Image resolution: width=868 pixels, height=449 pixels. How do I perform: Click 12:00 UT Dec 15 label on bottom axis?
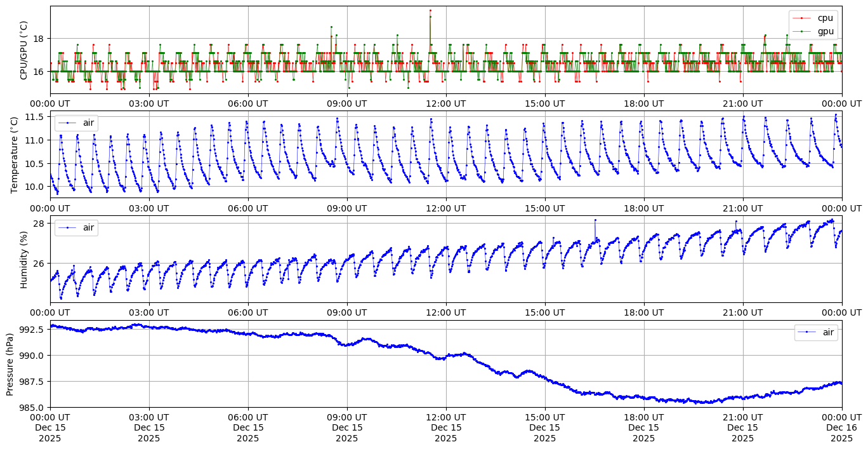445,428
